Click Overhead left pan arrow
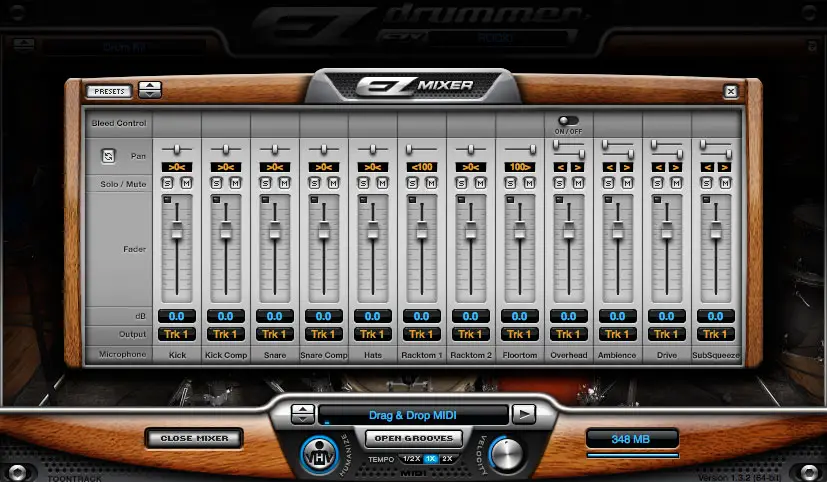This screenshot has width=827, height=482. (x=560, y=167)
